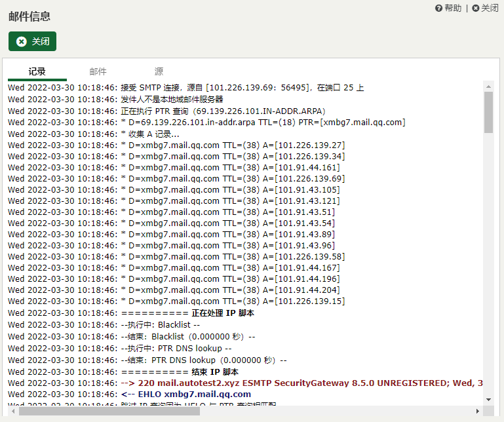Click the vertical scrollbar thumb

(488, 112)
